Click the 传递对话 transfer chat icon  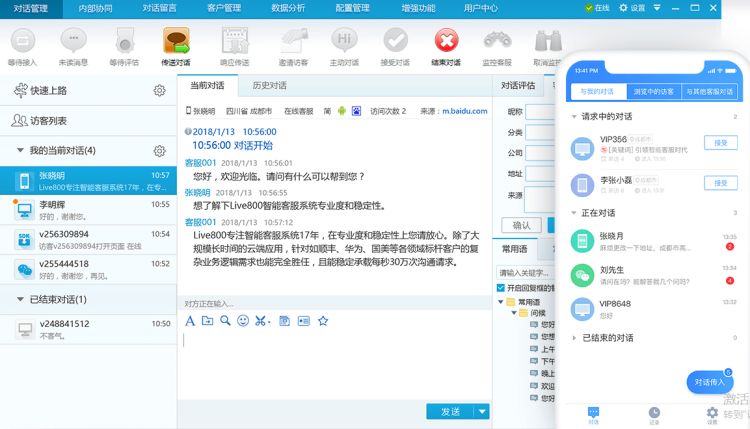176,41
